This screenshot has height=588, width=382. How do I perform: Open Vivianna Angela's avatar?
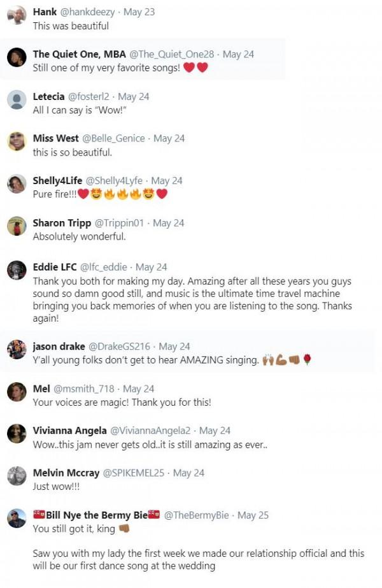tap(17, 434)
